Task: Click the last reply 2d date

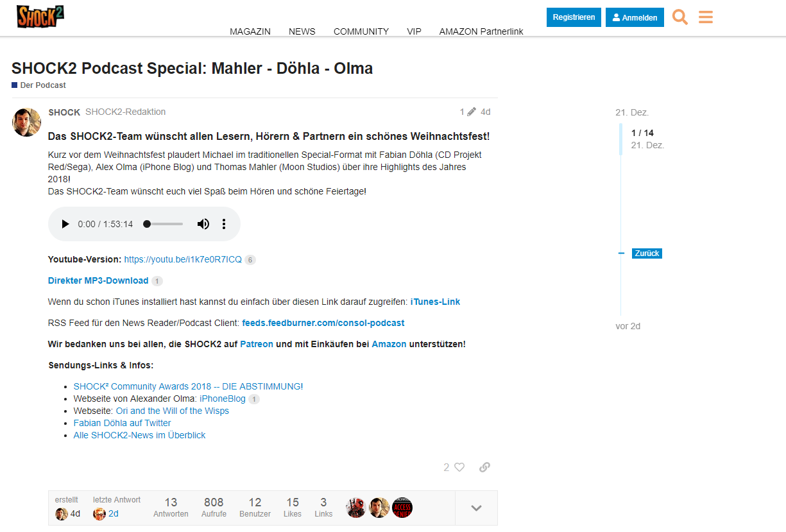Action: (114, 514)
